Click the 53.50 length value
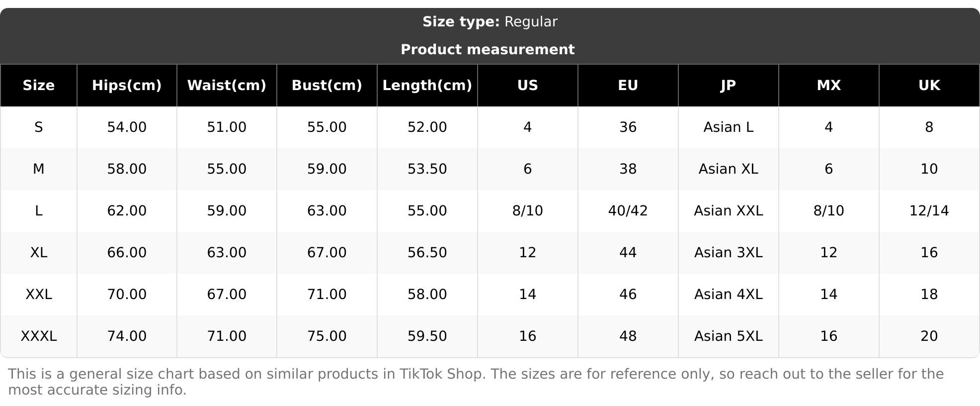This screenshot has width=980, height=406. (x=427, y=169)
